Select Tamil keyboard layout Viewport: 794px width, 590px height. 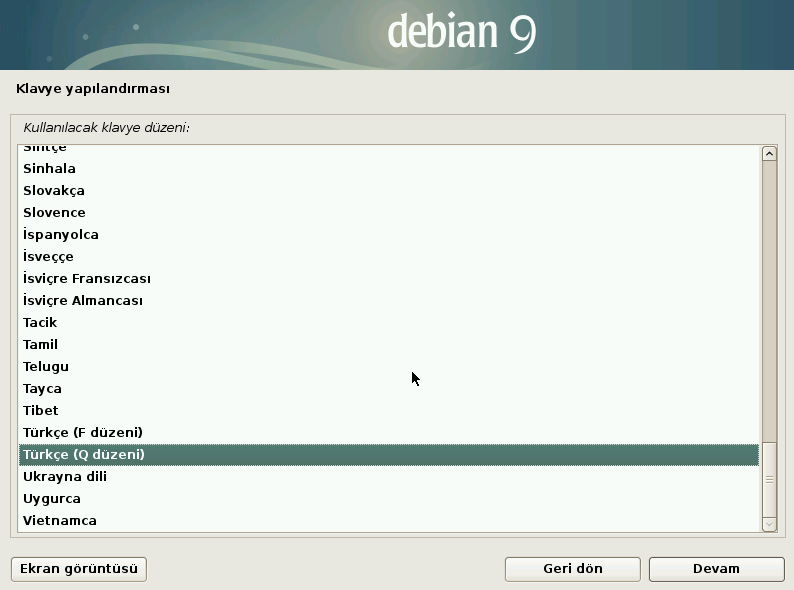tap(389, 345)
